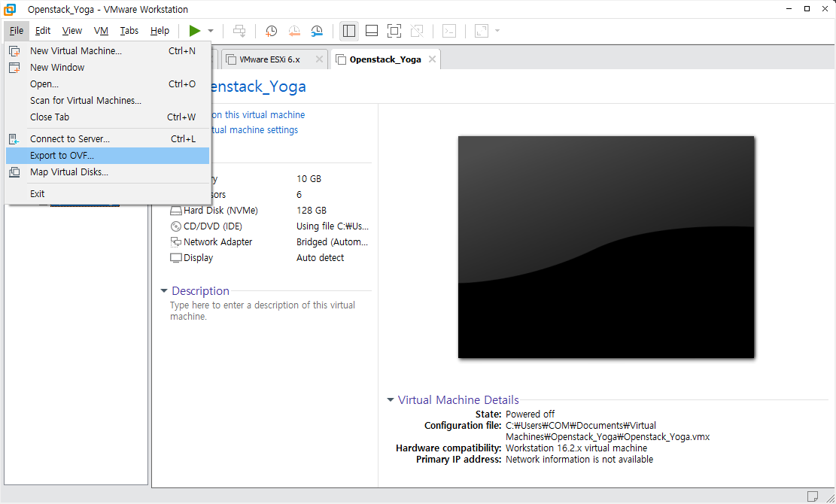Select Scan for Virtual Machines...
The width and height of the screenshot is (836, 504).
pos(107,101)
